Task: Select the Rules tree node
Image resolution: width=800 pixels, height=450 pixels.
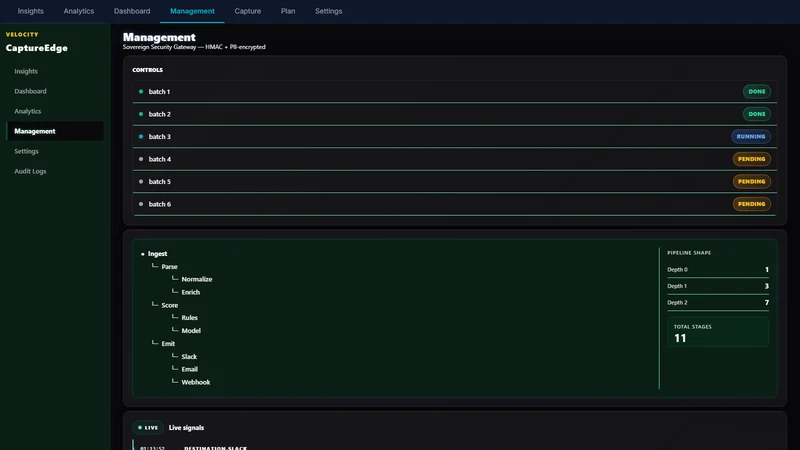Action: (x=189, y=318)
